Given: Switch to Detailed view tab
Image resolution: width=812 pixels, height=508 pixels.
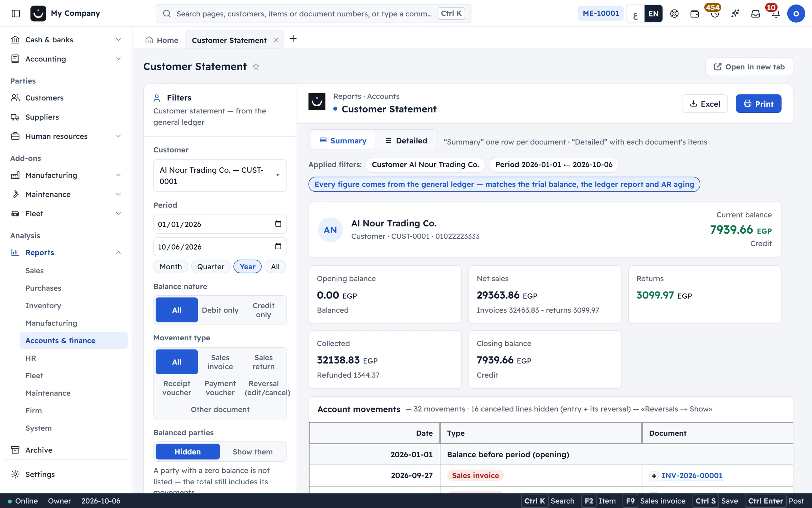Looking at the screenshot, I should [x=406, y=141].
